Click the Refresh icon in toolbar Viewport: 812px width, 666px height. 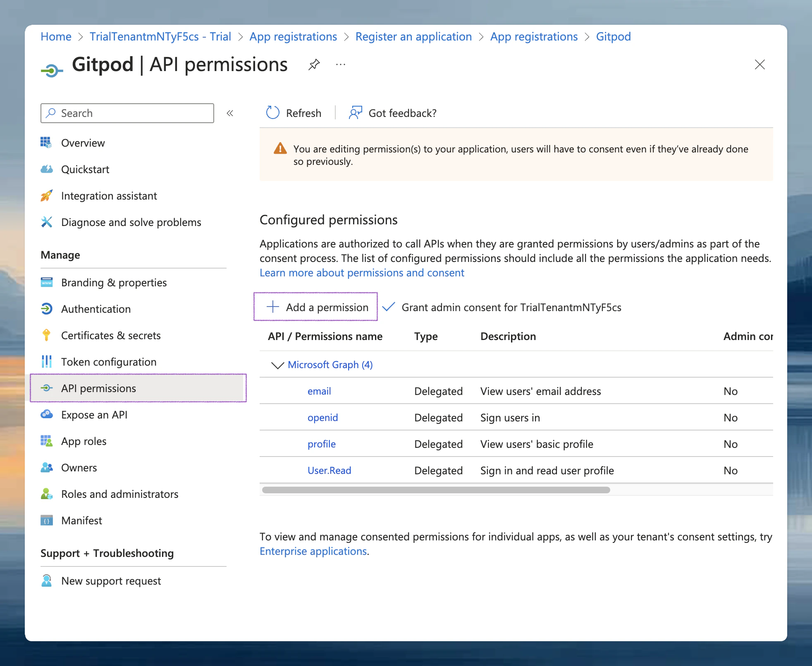(x=273, y=113)
